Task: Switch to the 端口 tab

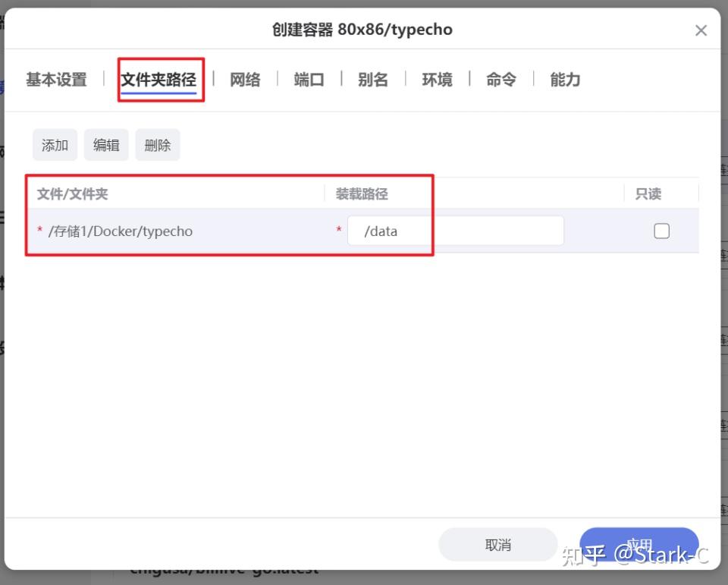Action: (308, 78)
